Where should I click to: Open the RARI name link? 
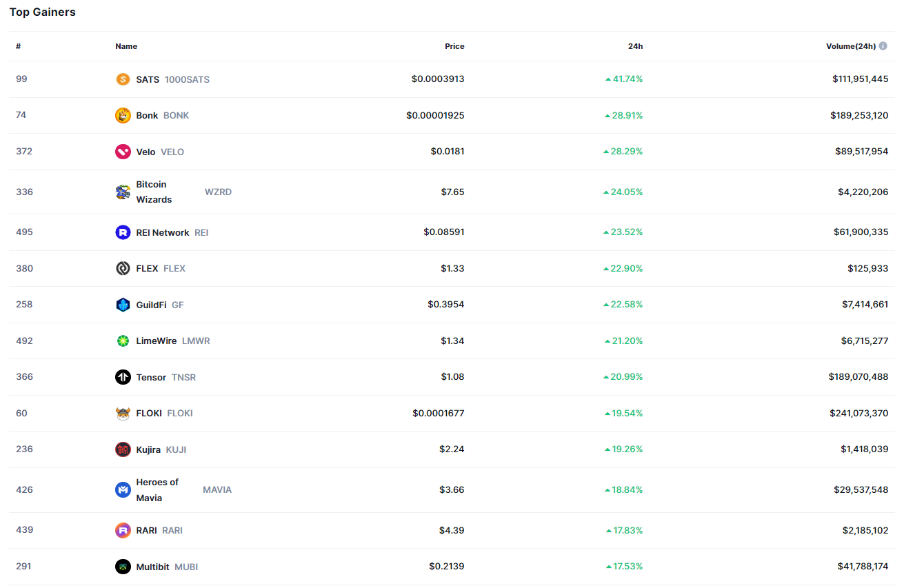146,530
